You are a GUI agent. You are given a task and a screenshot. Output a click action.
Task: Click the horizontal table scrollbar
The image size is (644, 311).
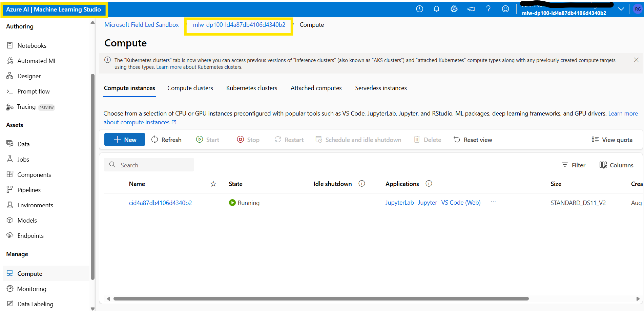coord(321,298)
